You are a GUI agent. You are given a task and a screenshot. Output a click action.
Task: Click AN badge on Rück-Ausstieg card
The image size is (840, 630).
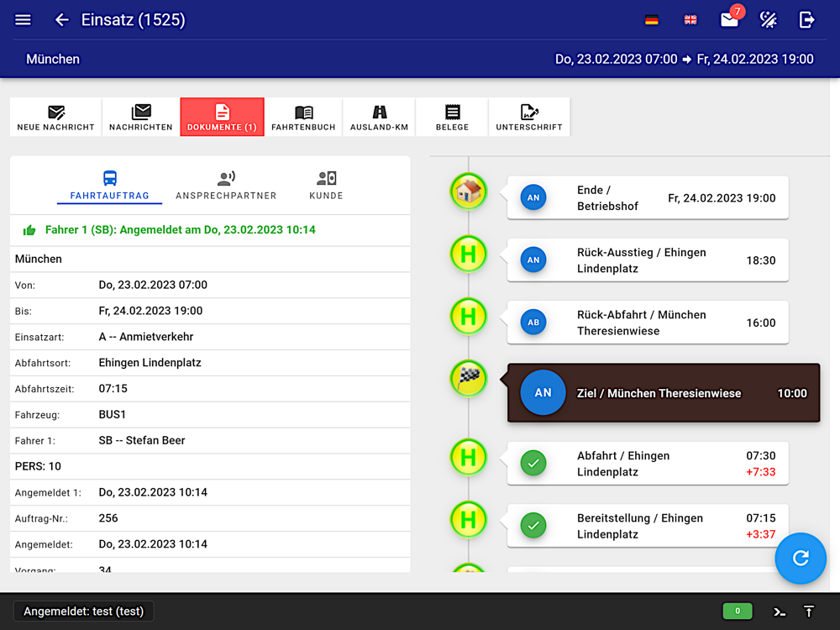click(533, 260)
